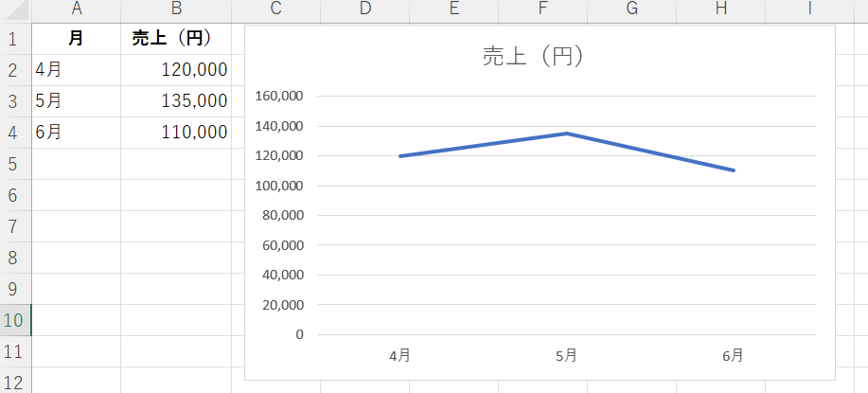This screenshot has width=868, height=393.
Task: Click the 0 value on the vertical axis
Action: click(299, 334)
